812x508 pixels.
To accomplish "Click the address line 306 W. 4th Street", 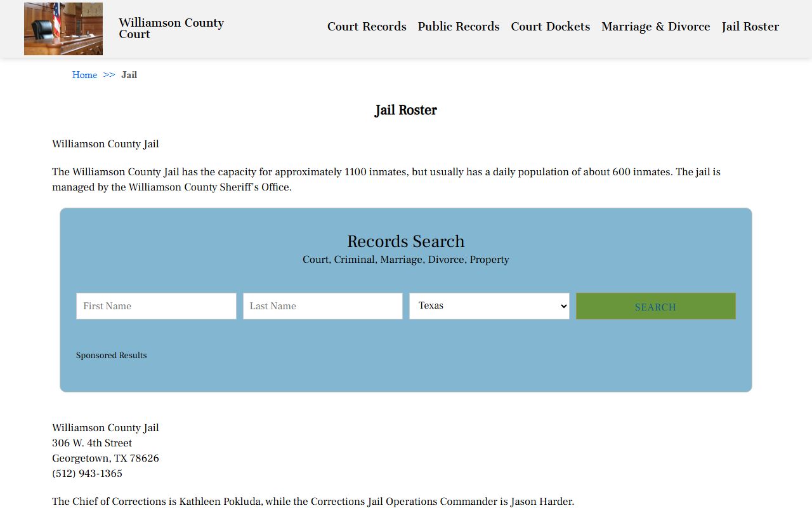I will 92,443.
